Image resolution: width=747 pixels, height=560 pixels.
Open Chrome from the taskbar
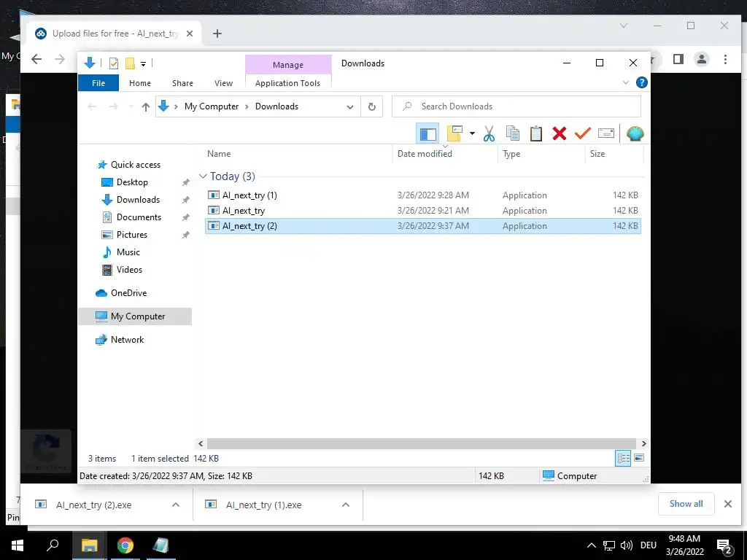point(125,545)
